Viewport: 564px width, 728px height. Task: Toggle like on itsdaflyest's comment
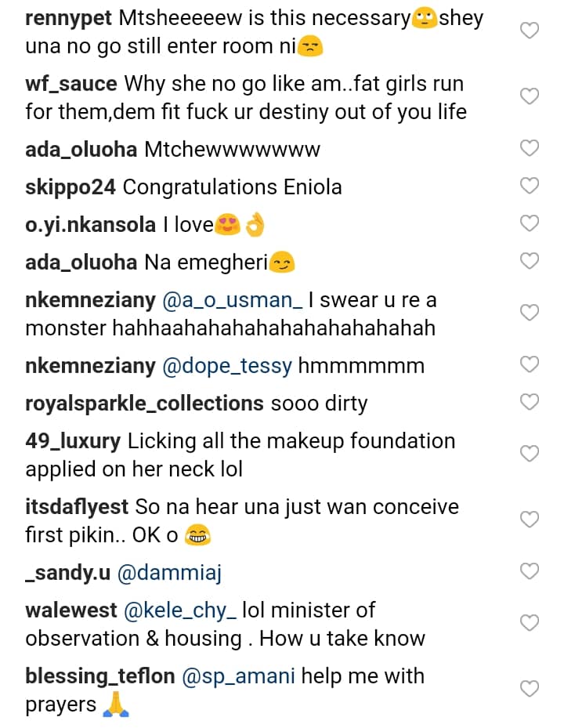pos(530,520)
